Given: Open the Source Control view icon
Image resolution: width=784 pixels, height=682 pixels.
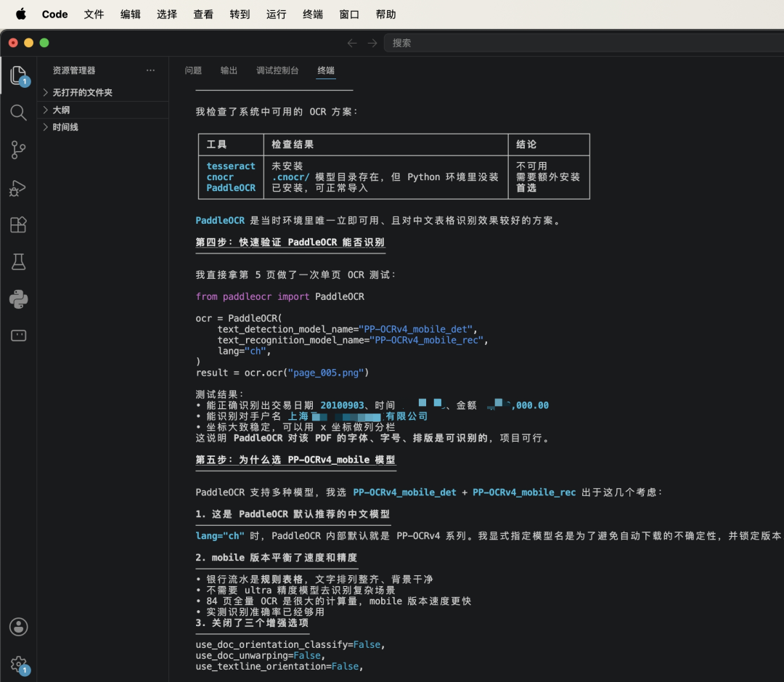Looking at the screenshot, I should pyautogui.click(x=18, y=150).
